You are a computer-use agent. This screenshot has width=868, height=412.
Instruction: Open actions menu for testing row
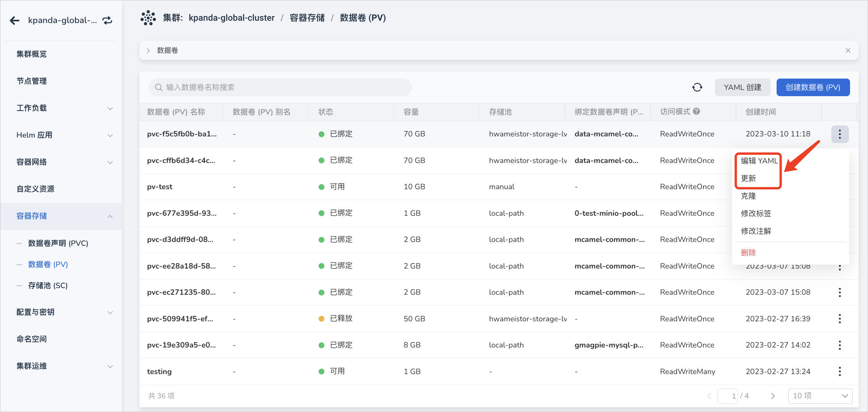pyautogui.click(x=840, y=371)
